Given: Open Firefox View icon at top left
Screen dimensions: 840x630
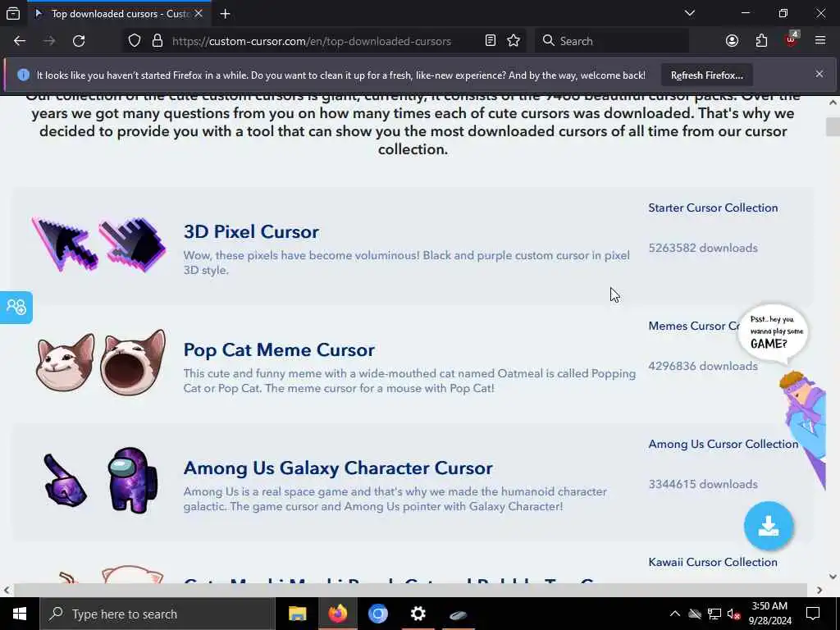Looking at the screenshot, I should (13, 13).
